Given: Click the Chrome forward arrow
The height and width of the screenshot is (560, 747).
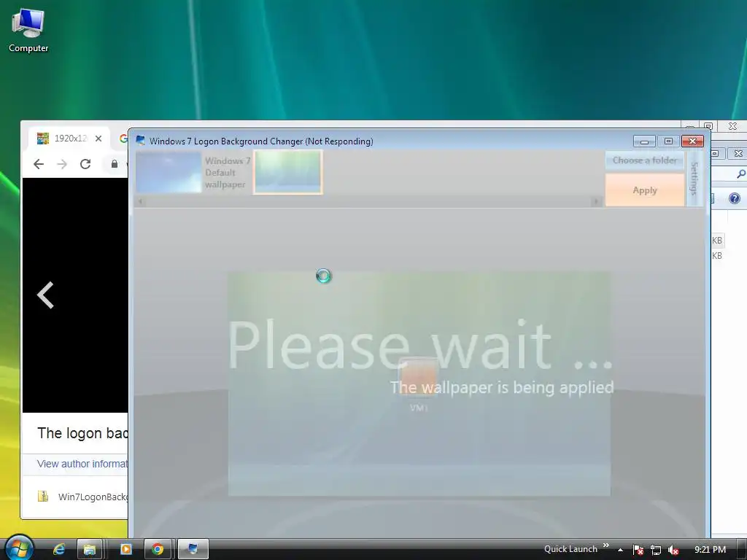Looking at the screenshot, I should coord(62,164).
